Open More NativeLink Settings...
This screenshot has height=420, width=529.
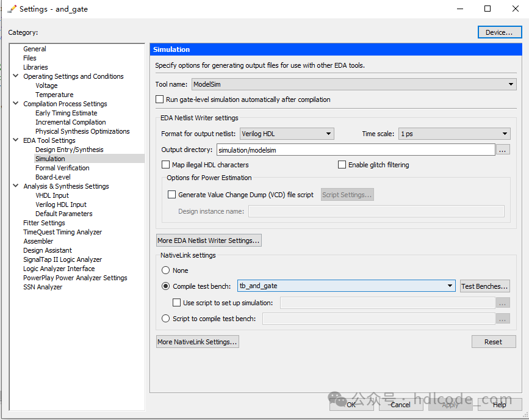pos(197,342)
